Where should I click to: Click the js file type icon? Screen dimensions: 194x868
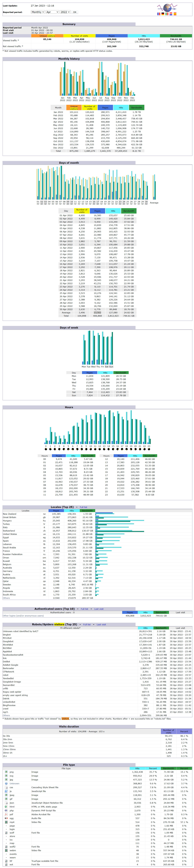click(x=6, y=791)
